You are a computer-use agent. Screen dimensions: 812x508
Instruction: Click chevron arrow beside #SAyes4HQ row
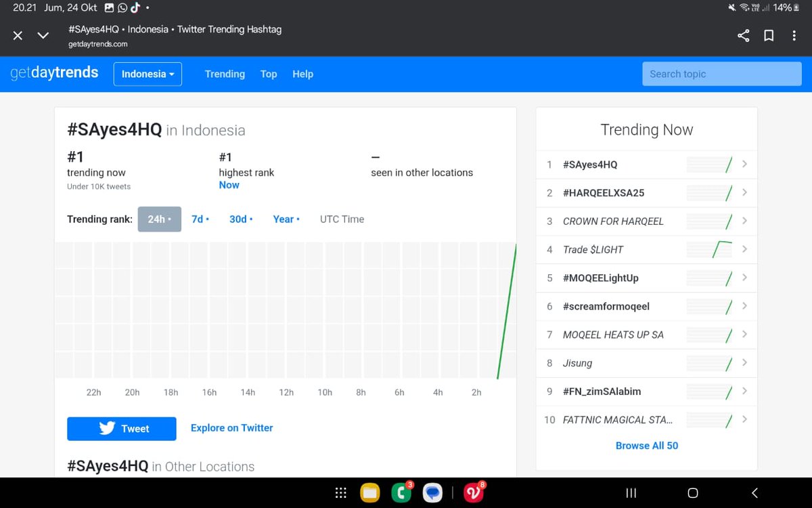744,164
